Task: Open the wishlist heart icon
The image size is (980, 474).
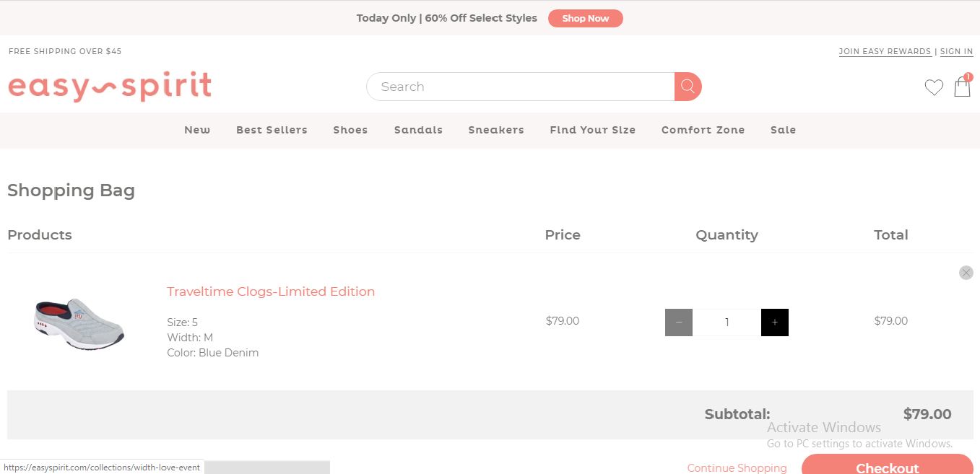Action: coord(934,87)
